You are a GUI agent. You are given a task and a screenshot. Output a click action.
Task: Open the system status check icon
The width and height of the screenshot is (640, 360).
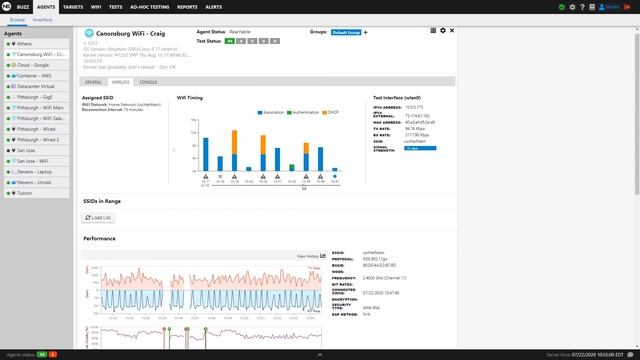(x=562, y=7)
